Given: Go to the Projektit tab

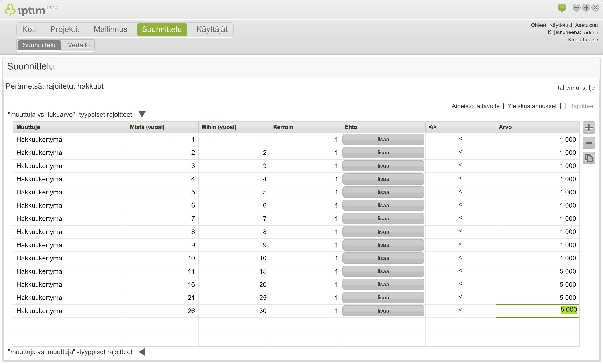Looking at the screenshot, I should [x=65, y=29].
